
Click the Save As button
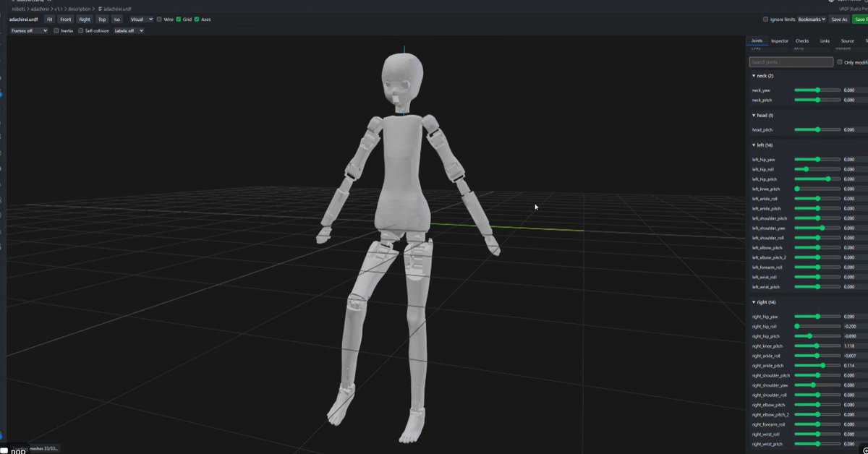839,20
